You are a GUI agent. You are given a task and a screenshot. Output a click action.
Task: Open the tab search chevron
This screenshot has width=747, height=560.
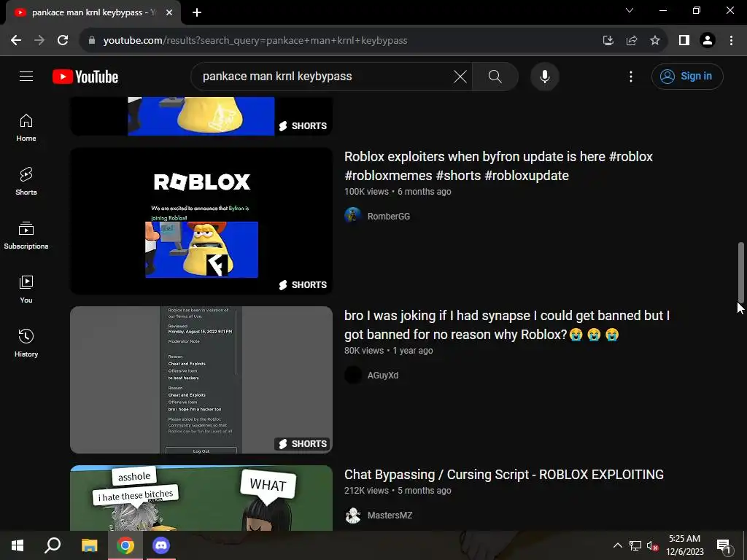click(630, 10)
